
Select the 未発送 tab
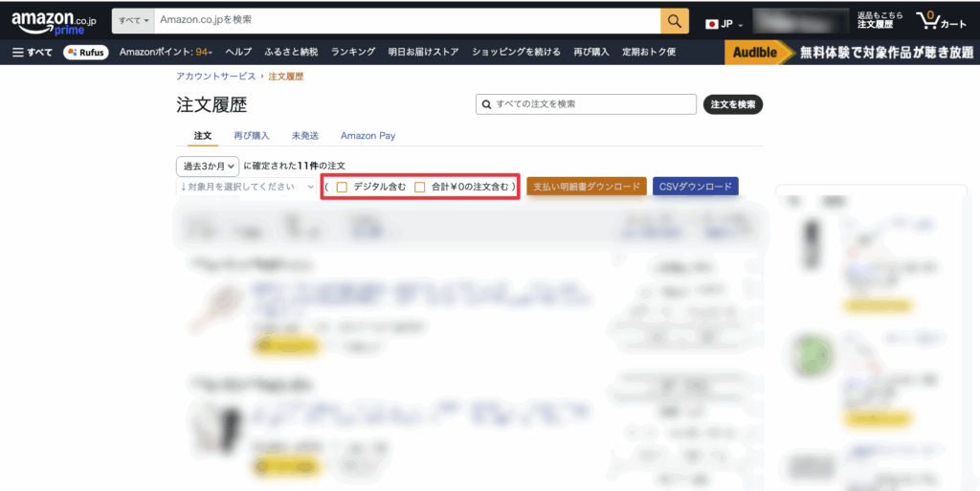305,136
